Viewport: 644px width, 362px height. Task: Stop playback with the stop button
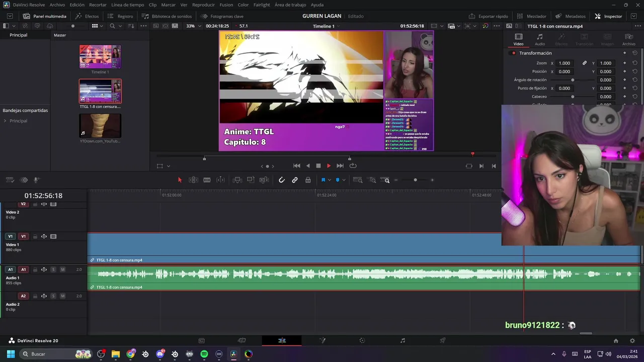318,166
